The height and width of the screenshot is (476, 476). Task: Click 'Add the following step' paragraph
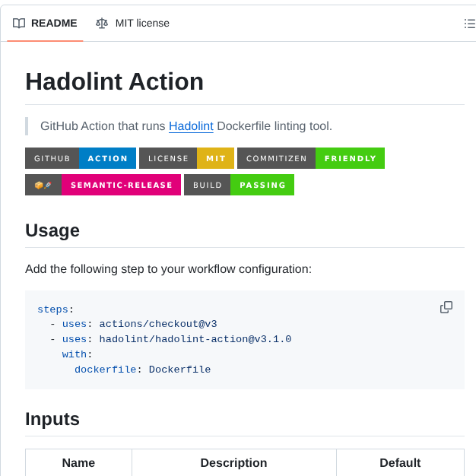tap(169, 269)
